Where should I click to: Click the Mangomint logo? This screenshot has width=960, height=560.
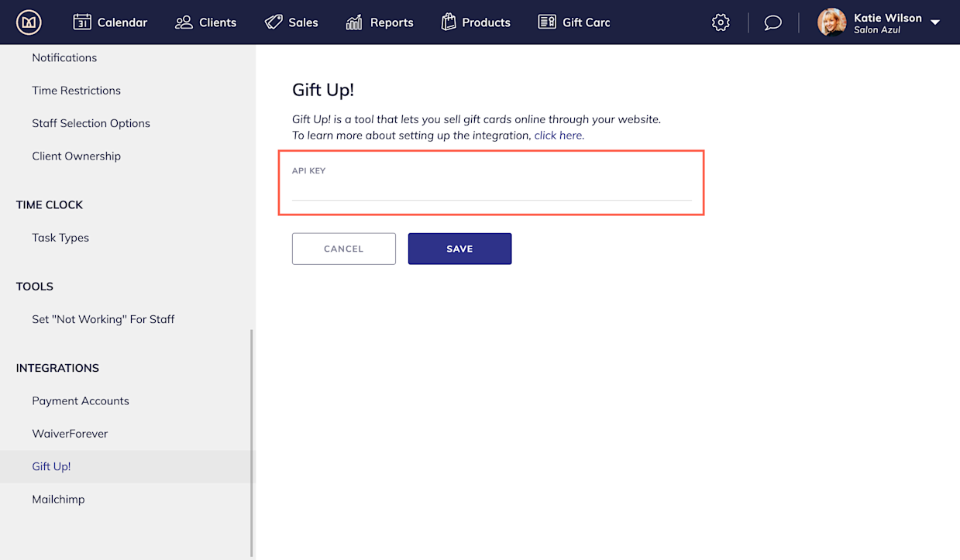point(27,22)
